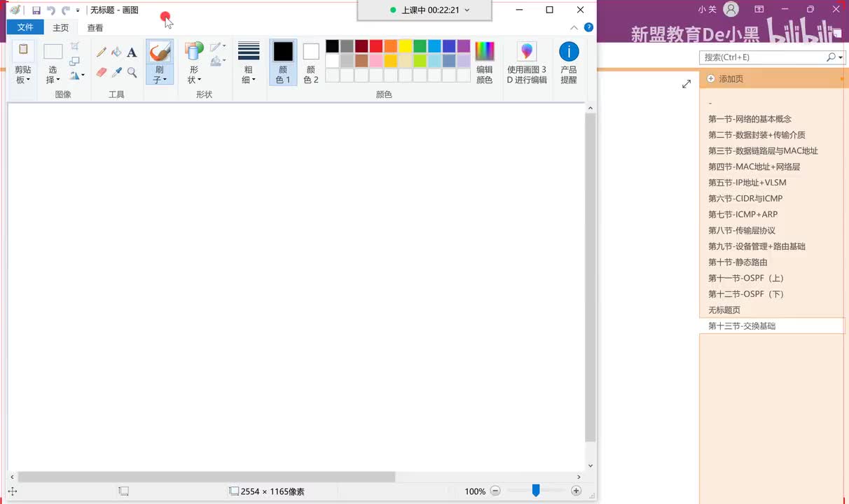Click the Paste clipboard (剪贴板) icon
Image resolution: width=849 pixels, height=504 pixels.
pos(23,50)
